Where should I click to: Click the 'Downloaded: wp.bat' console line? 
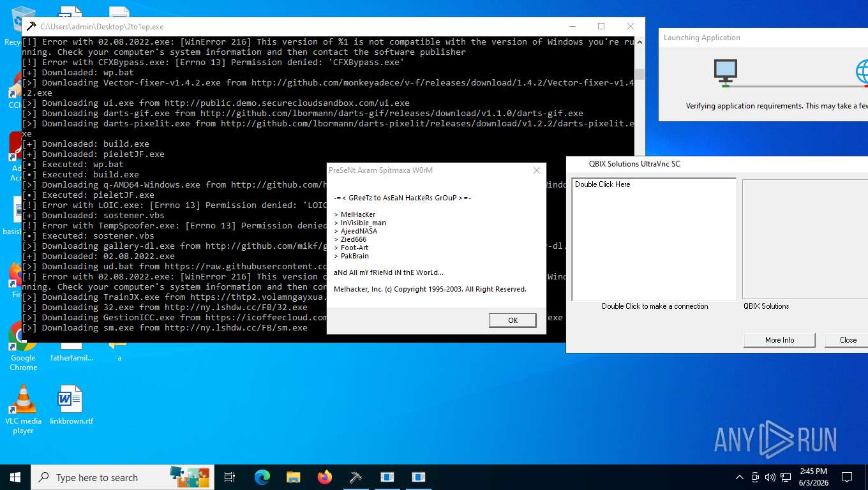coord(78,72)
